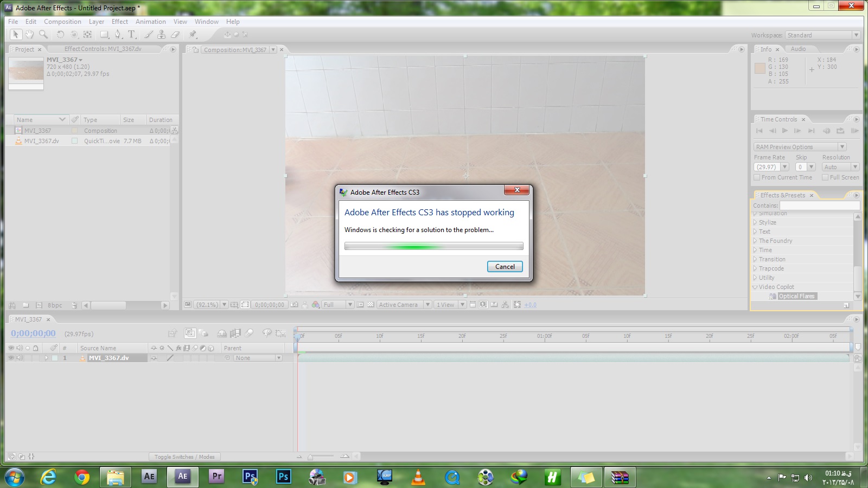Select the Brush tool
The image size is (868, 488).
click(148, 34)
